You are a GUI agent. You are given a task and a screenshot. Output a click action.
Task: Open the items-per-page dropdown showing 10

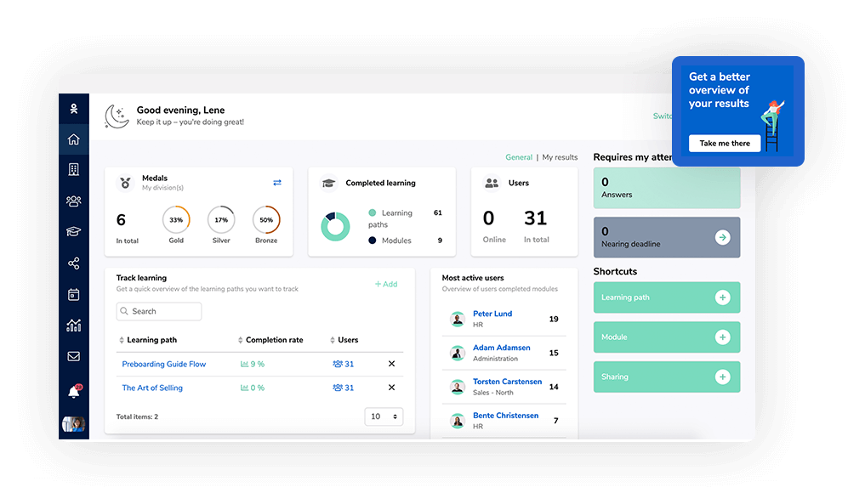pyautogui.click(x=384, y=416)
